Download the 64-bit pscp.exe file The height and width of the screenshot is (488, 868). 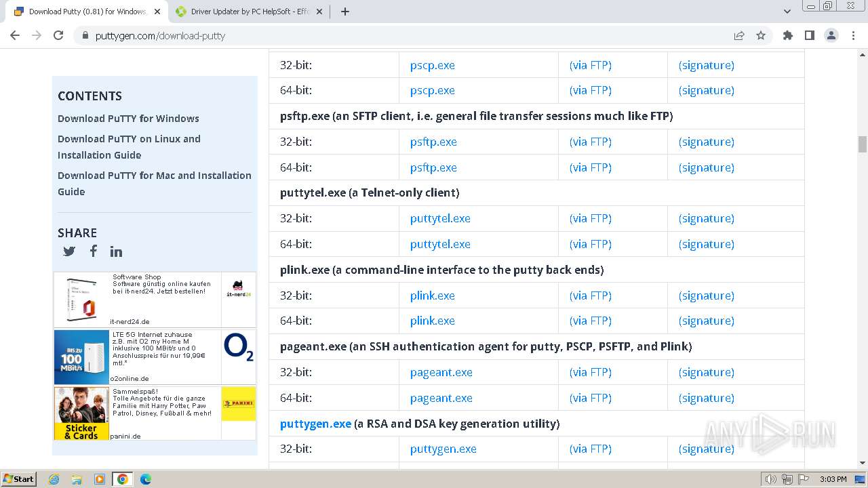(433, 90)
